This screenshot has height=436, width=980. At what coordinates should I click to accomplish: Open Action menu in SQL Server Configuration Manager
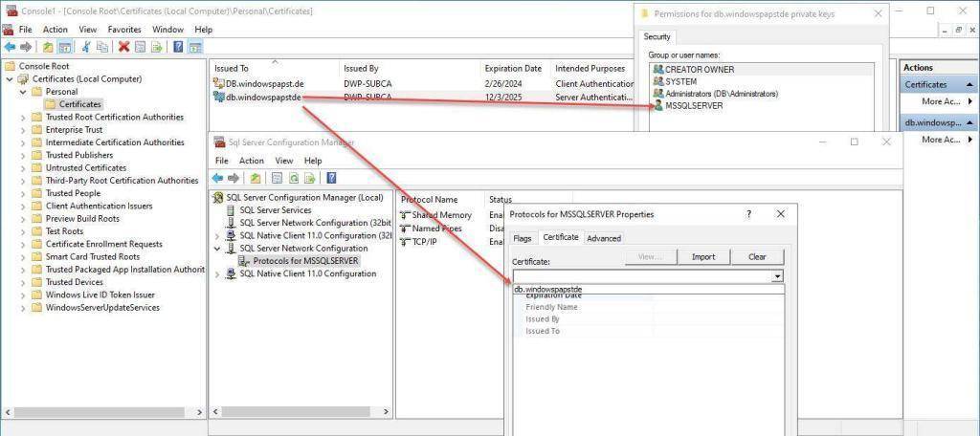[x=252, y=161]
